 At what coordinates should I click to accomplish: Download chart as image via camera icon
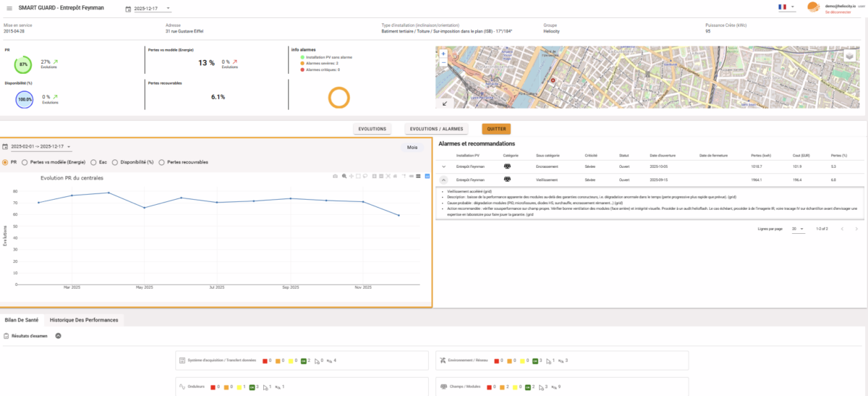(335, 176)
